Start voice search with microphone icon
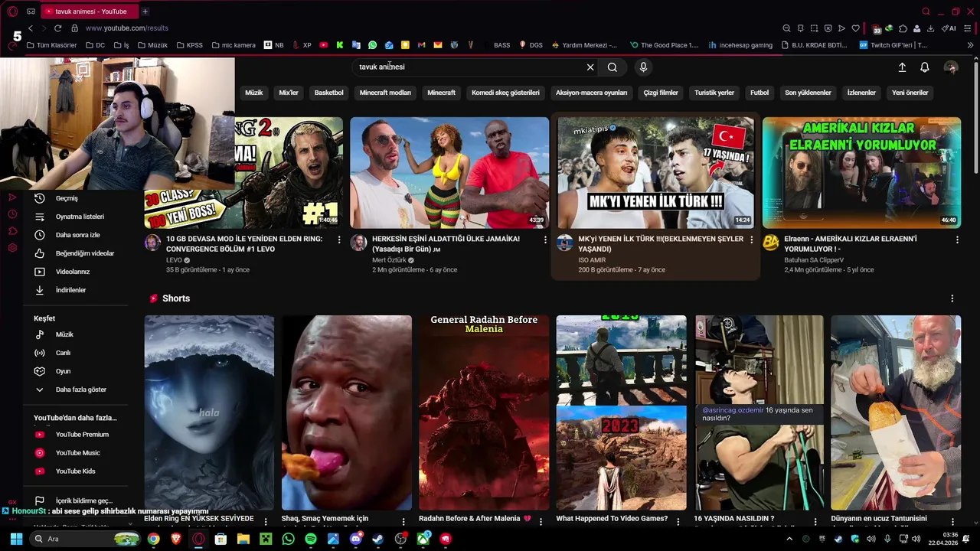This screenshot has height=551, width=980. tap(643, 67)
